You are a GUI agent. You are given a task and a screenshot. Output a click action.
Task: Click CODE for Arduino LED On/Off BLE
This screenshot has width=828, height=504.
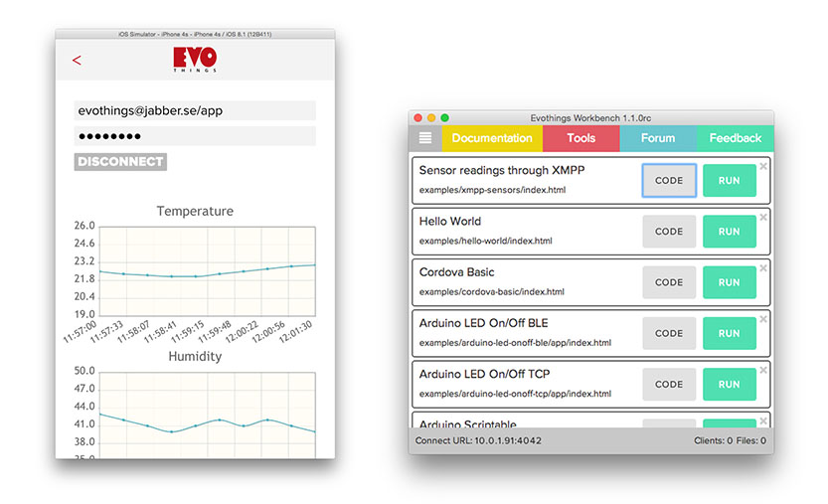pyautogui.click(x=669, y=333)
